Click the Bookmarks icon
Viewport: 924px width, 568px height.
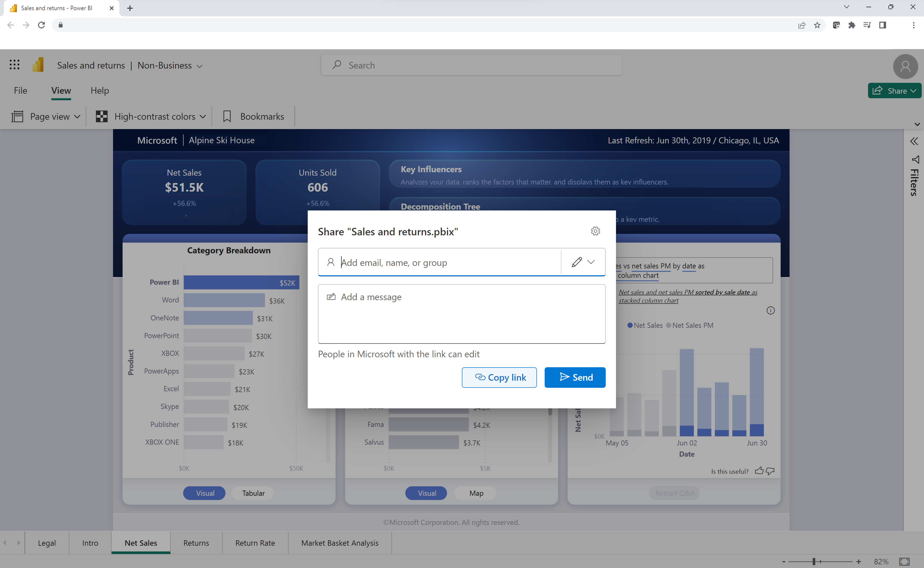(227, 116)
